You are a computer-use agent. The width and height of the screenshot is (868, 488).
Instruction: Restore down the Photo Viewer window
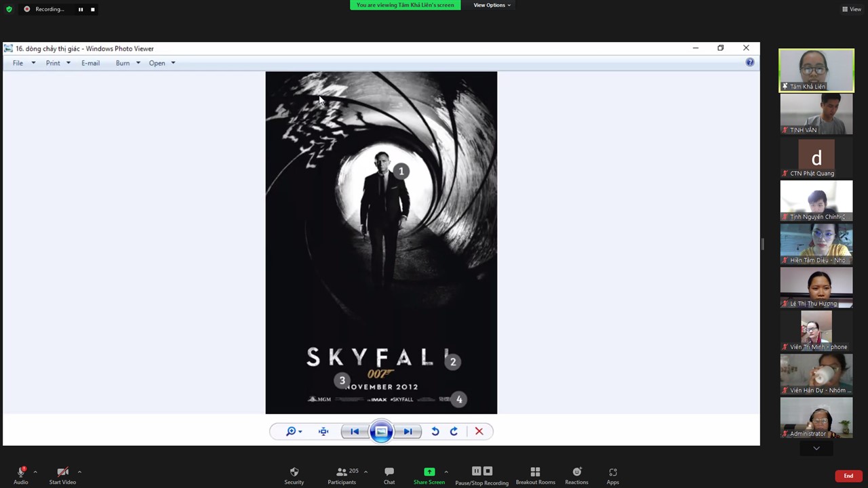point(720,48)
